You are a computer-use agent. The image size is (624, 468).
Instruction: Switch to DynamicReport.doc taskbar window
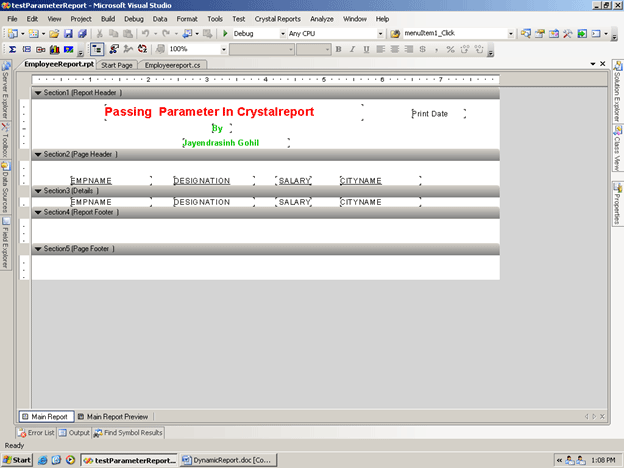coord(228,460)
